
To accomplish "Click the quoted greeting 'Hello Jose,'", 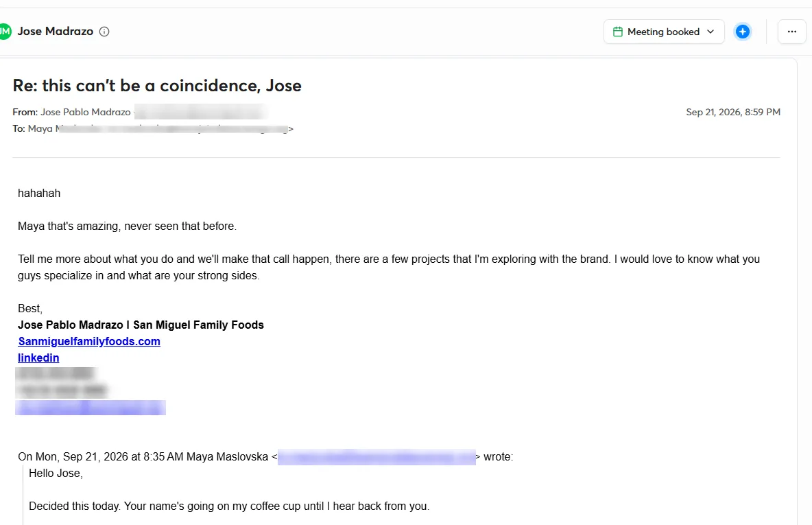I will tap(56, 473).
